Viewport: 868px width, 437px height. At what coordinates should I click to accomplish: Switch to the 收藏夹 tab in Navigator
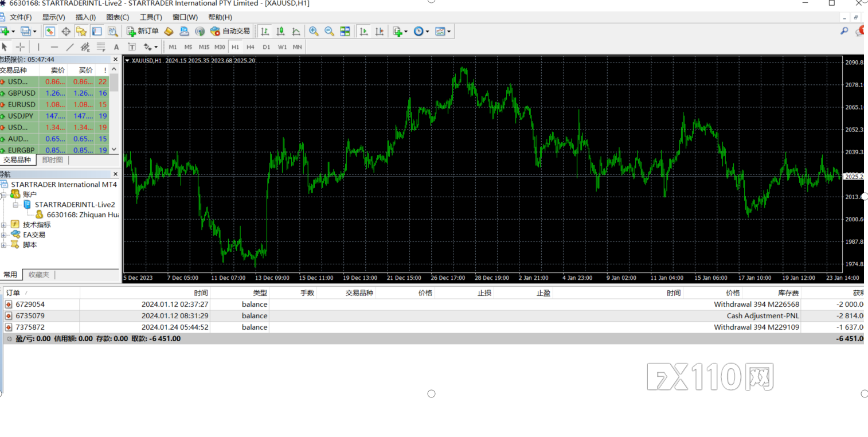point(39,275)
